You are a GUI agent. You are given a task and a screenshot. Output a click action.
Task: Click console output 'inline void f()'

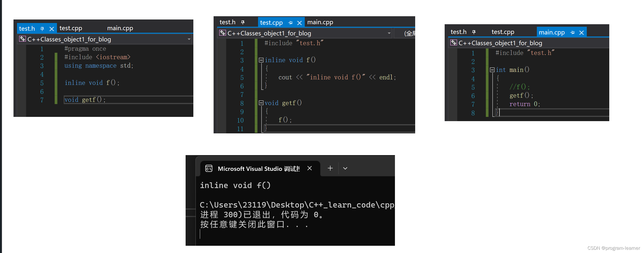click(x=235, y=186)
